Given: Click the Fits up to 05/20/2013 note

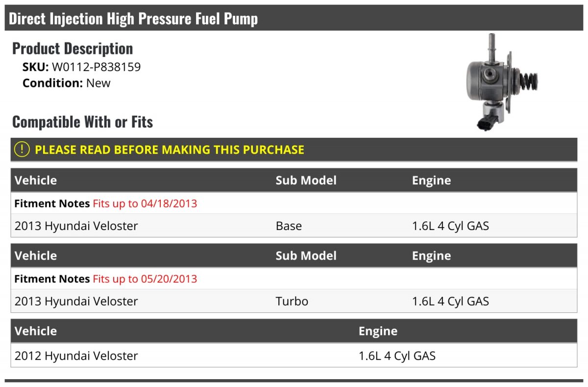Looking at the screenshot, I should pos(145,279).
